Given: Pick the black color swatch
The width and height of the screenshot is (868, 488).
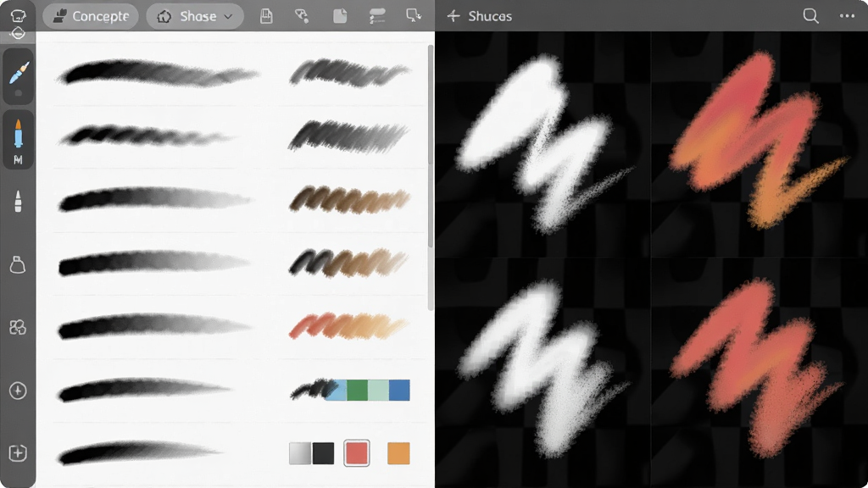Looking at the screenshot, I should coord(323,453).
